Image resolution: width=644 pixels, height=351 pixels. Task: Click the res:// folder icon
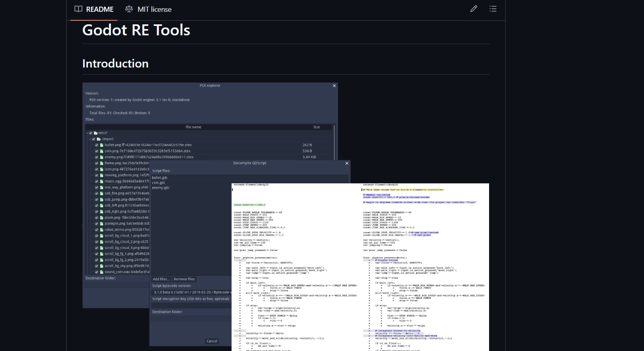click(96, 133)
